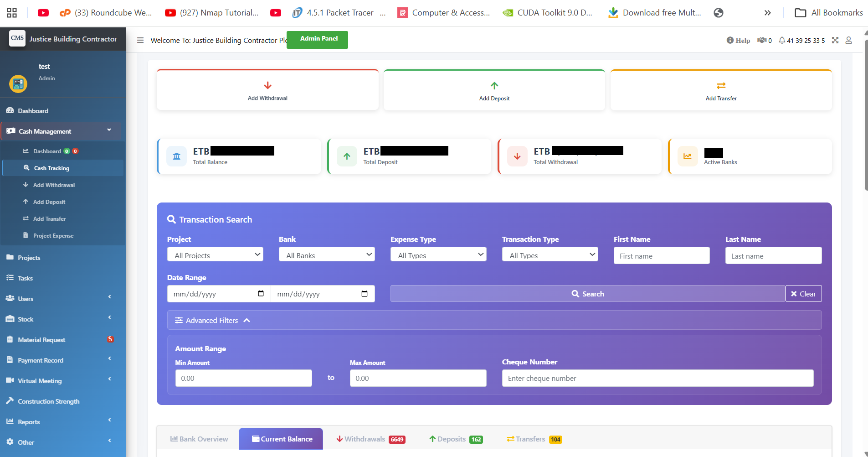Viewport: 868px width, 457px height.
Task: Open Project Expense in sidebar
Action: [53, 236]
